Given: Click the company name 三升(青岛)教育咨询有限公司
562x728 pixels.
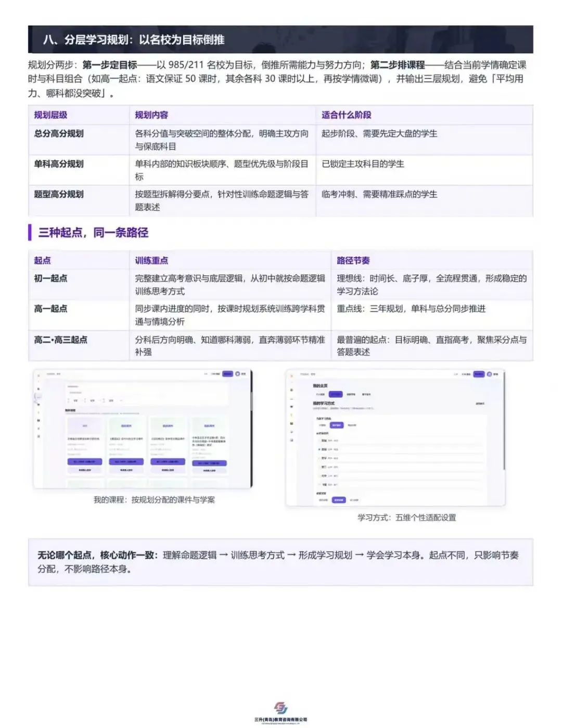Looking at the screenshot, I should [x=280, y=720].
